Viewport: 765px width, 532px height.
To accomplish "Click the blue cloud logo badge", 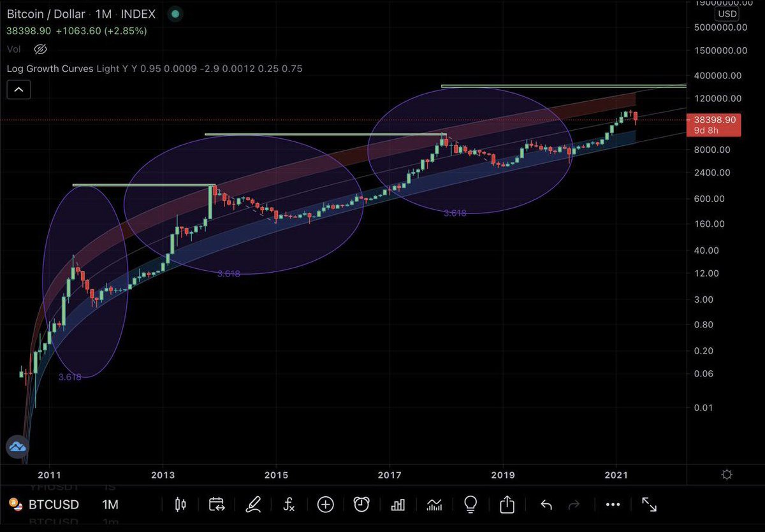I will click(17, 448).
